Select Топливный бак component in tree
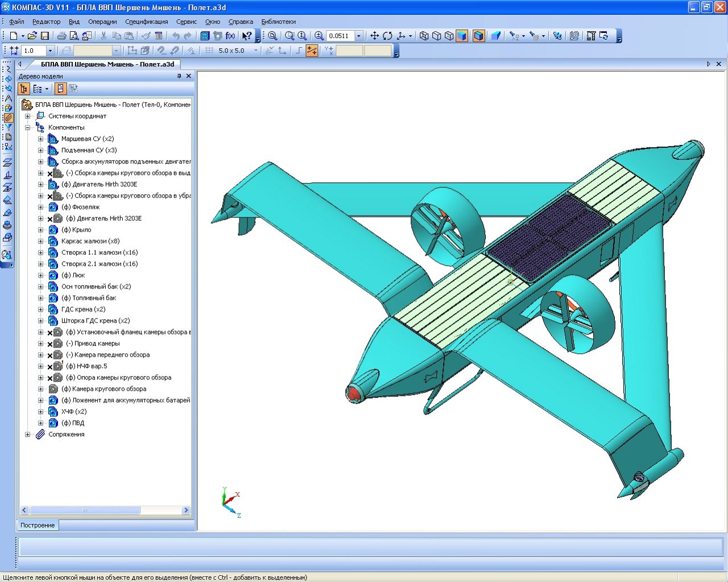728x582 pixels. click(89, 298)
